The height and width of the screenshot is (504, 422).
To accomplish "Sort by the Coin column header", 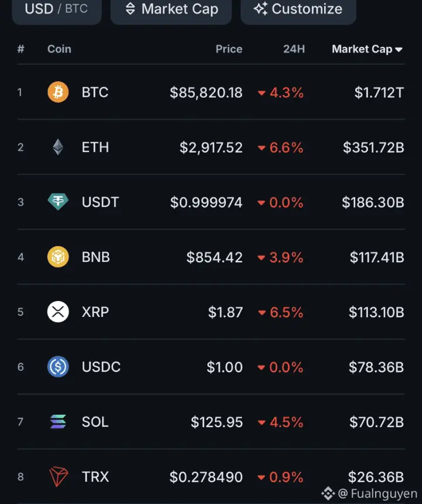I will point(59,49).
